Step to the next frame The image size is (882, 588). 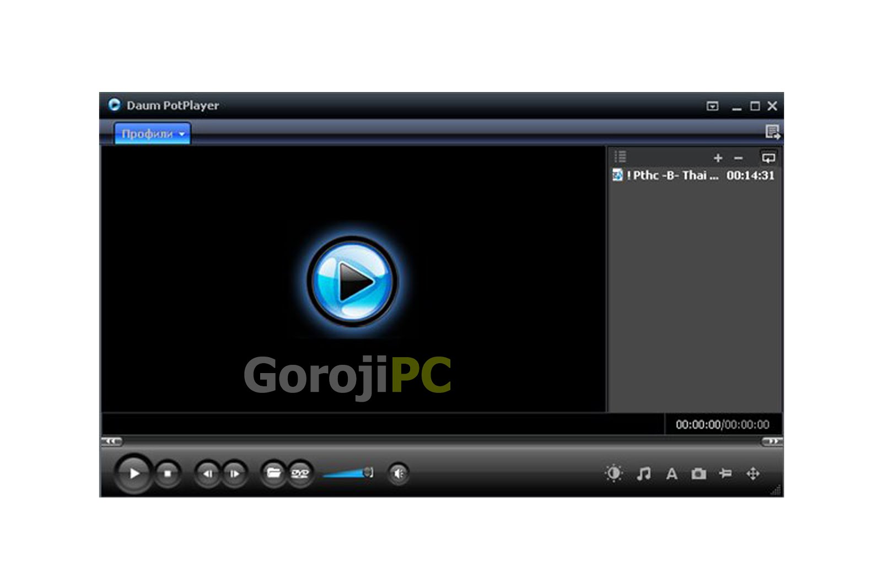(234, 473)
